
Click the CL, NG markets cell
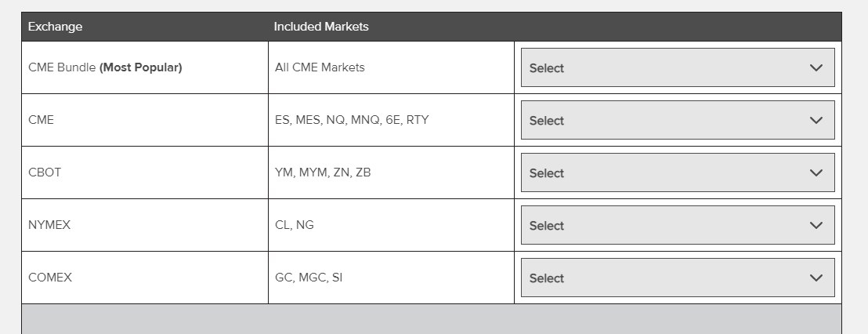point(295,225)
